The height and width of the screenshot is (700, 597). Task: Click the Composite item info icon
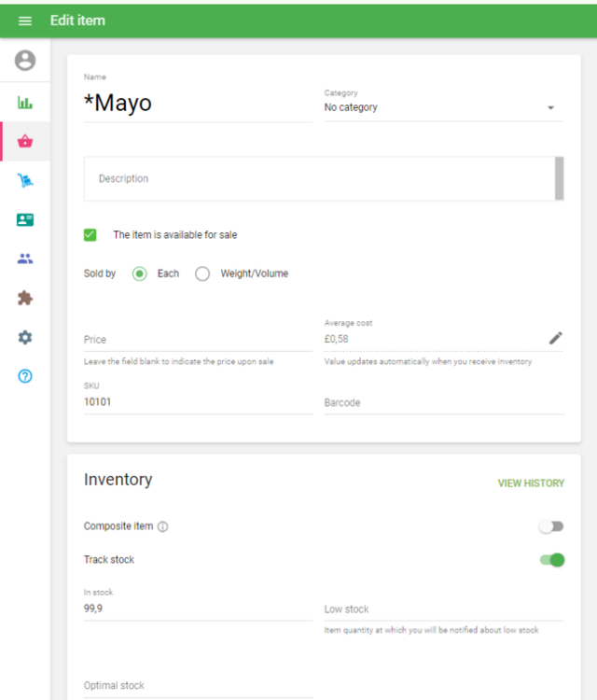[163, 526]
